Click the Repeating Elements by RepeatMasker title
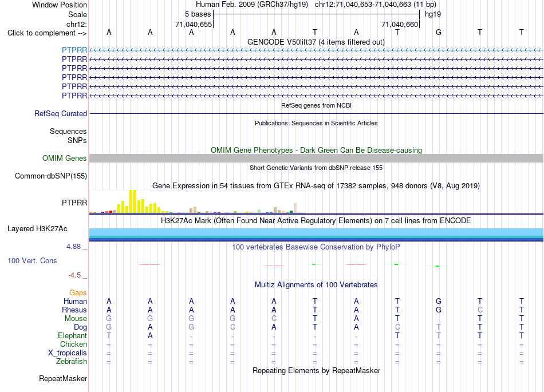The height and width of the screenshot is (392, 544). 316,370
